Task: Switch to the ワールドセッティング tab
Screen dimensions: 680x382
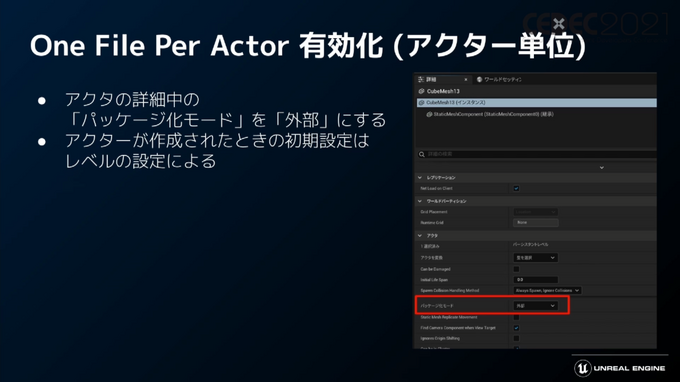Action: click(x=499, y=79)
